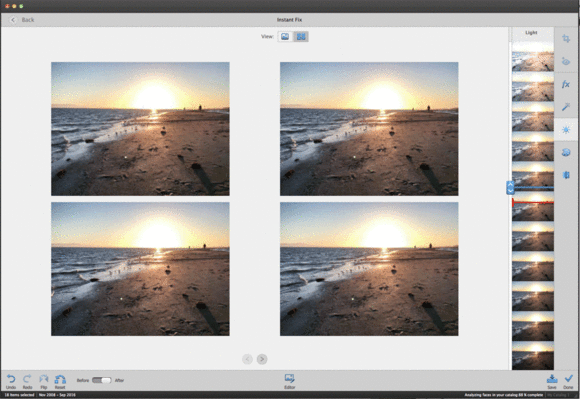Click the 'Instant Fix' title text
The width and height of the screenshot is (580, 399).
tap(289, 20)
